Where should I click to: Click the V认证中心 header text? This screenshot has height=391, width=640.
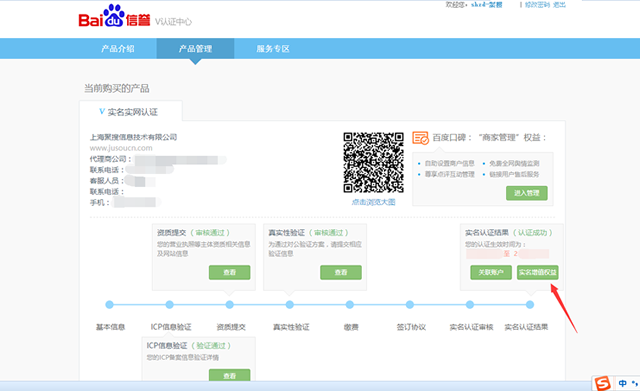click(x=173, y=22)
